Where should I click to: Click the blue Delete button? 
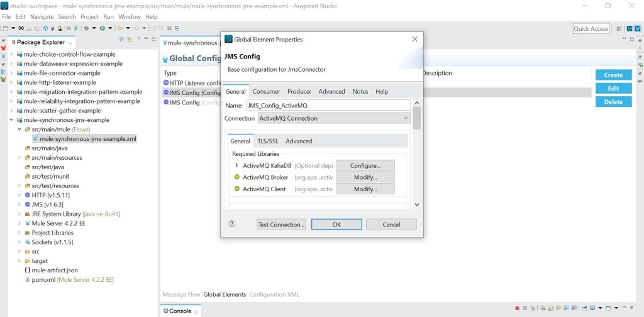pyautogui.click(x=614, y=102)
